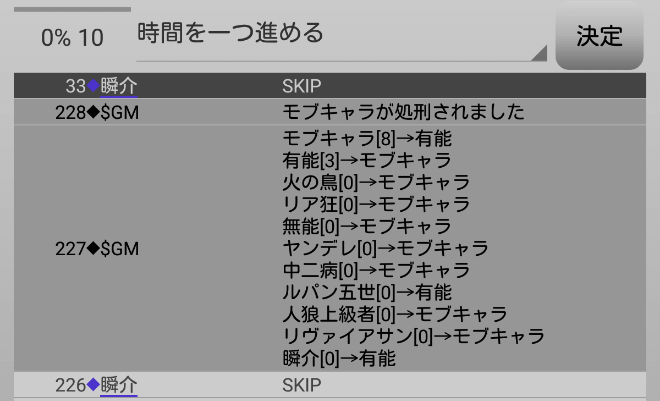Screen dimensions: 660x401
Task: Click the 0% 10 counter text
Action: click(x=71, y=38)
